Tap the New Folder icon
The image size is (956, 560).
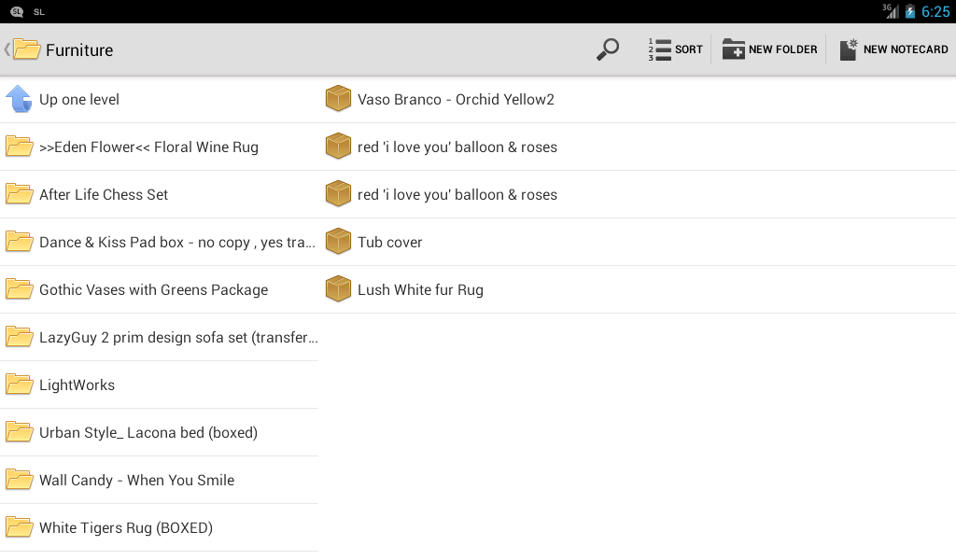click(x=734, y=49)
